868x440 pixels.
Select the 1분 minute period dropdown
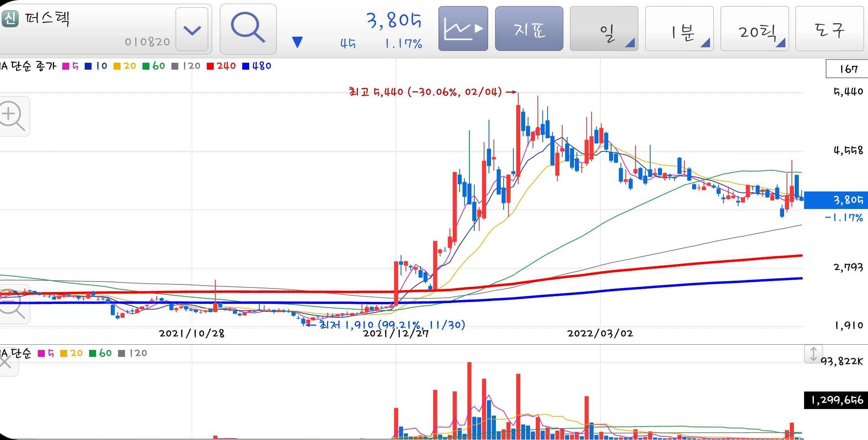click(x=679, y=29)
